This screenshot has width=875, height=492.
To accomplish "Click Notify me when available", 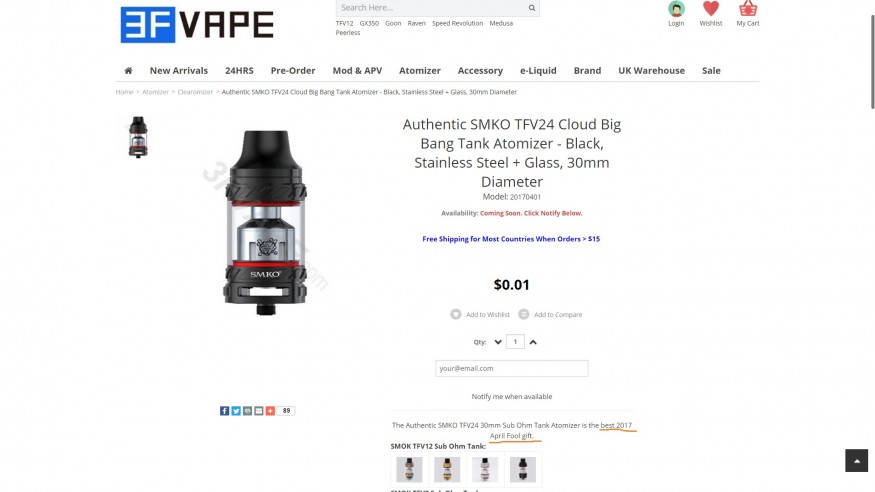I will [512, 397].
